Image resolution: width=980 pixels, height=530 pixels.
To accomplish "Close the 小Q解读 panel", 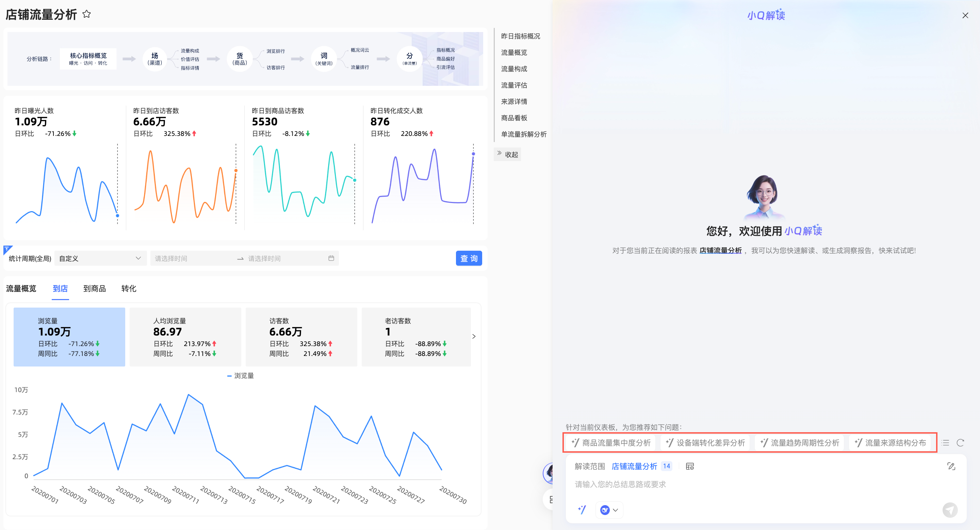I will (965, 15).
